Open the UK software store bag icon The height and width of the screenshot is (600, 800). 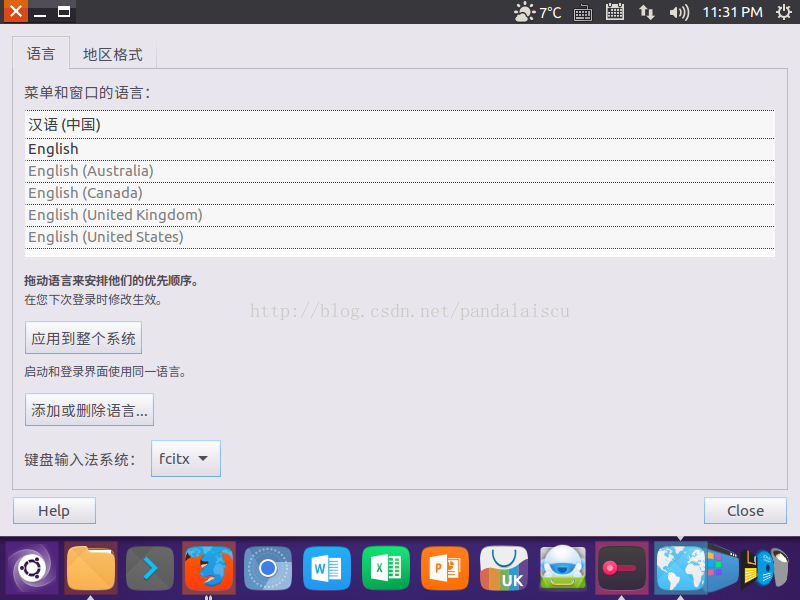(504, 567)
